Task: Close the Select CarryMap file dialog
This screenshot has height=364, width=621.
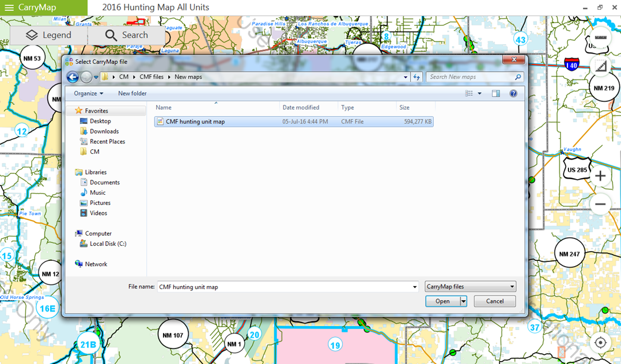Action: click(x=514, y=59)
